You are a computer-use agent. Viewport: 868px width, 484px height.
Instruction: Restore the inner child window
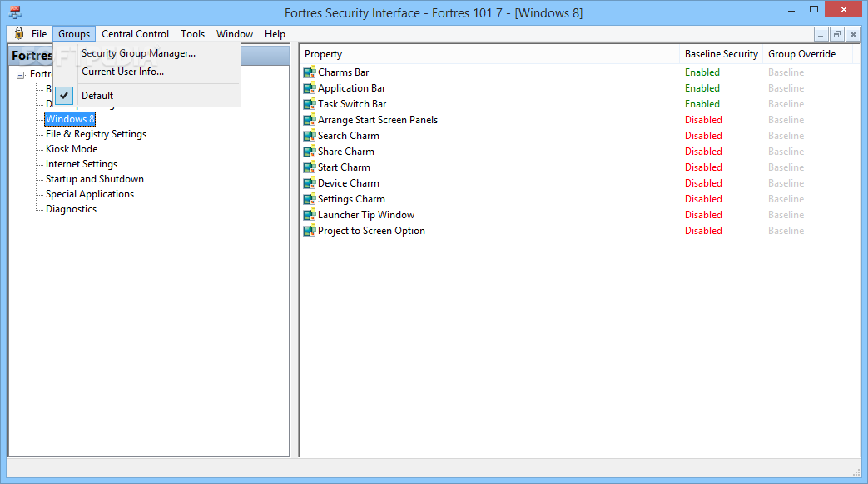click(837, 34)
